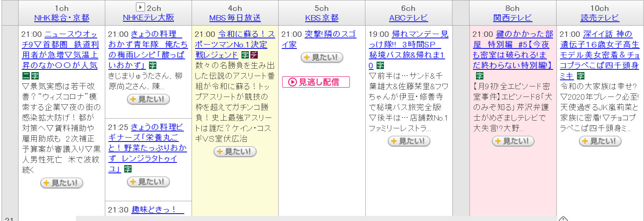Open the MBS毎日放送 channel link
Viewport: 644px width, 221px height.
click(235, 18)
